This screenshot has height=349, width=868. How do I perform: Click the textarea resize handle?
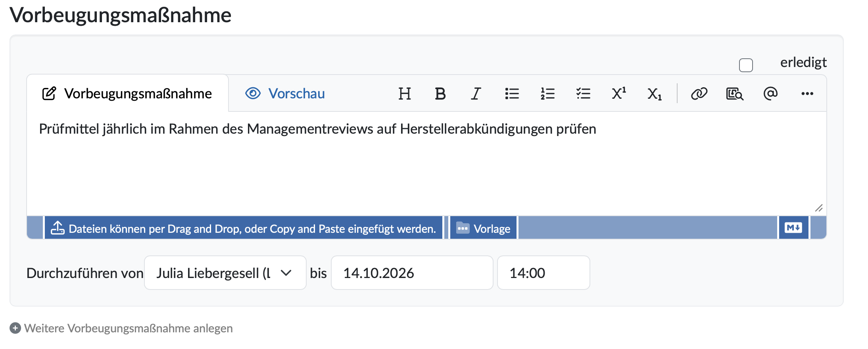pyautogui.click(x=819, y=208)
